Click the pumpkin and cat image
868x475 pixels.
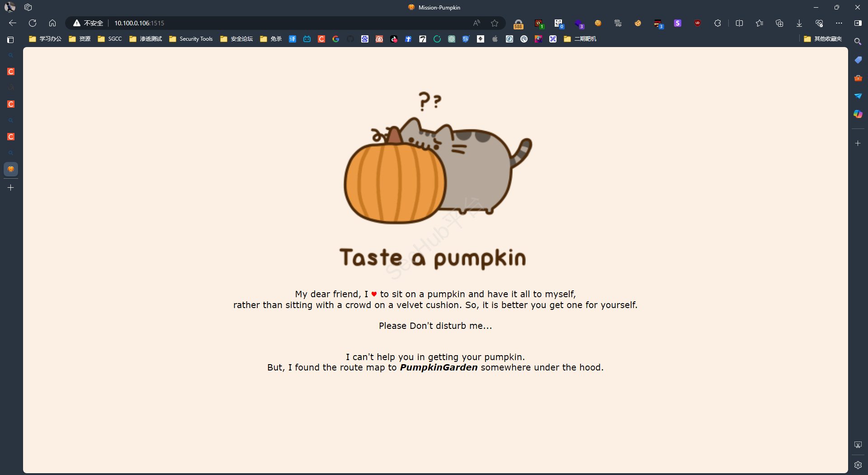[438, 157]
